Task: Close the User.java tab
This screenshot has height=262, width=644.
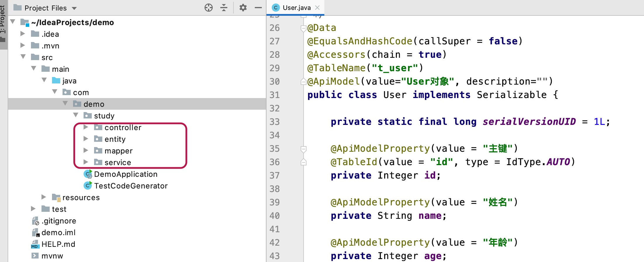Action: point(317,8)
